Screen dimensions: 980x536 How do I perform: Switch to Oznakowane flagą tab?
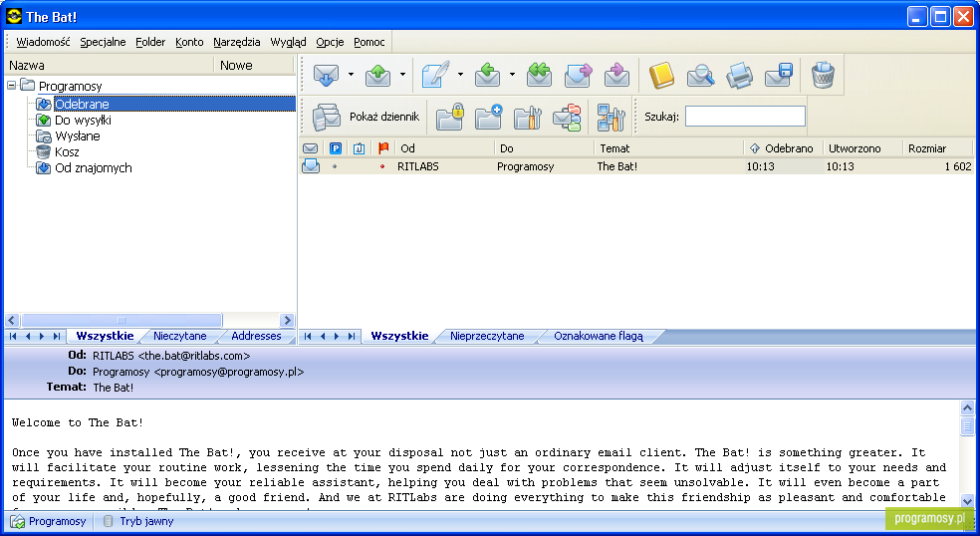599,336
